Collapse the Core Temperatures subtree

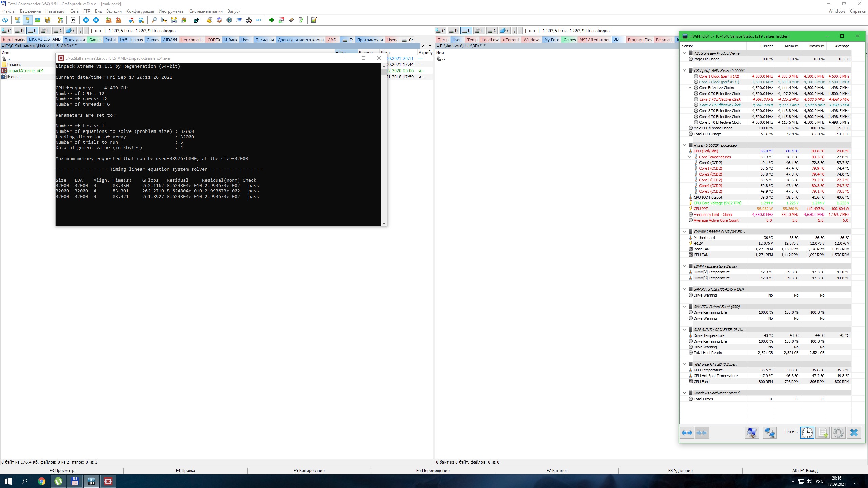pyautogui.click(x=690, y=157)
